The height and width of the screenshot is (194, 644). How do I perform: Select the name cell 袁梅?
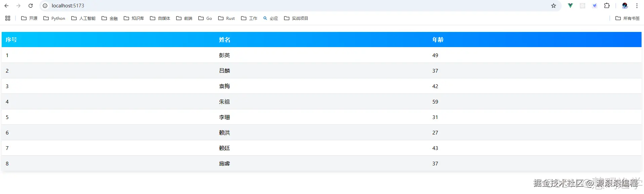[225, 86]
